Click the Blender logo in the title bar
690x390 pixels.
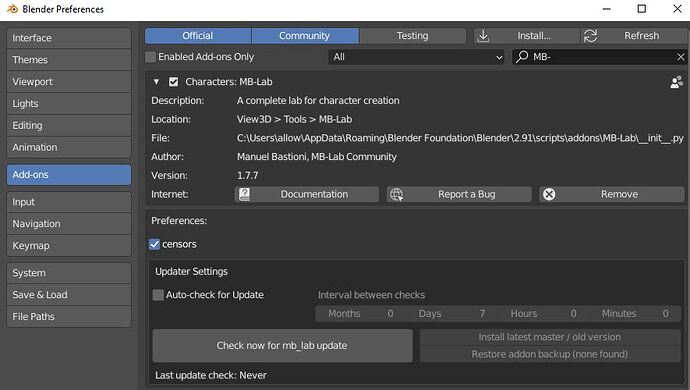click(x=12, y=9)
